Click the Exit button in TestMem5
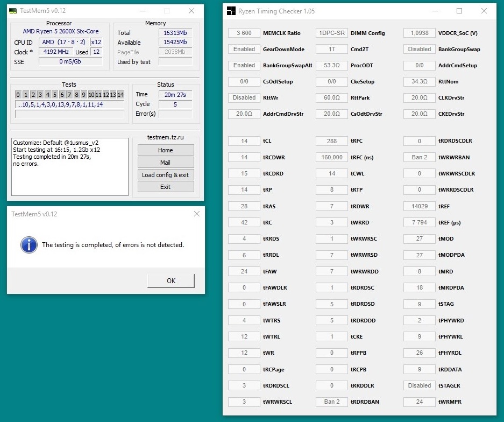504x422 pixels. coord(165,187)
